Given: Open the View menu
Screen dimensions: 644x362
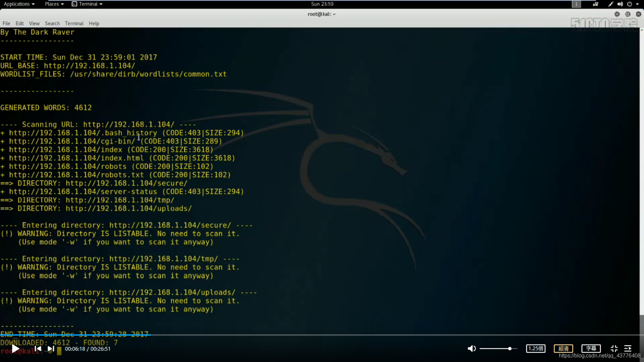Looking at the screenshot, I should [34, 23].
